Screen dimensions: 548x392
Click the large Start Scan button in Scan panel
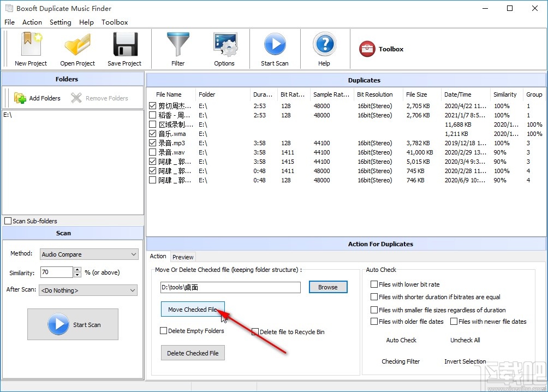point(73,324)
